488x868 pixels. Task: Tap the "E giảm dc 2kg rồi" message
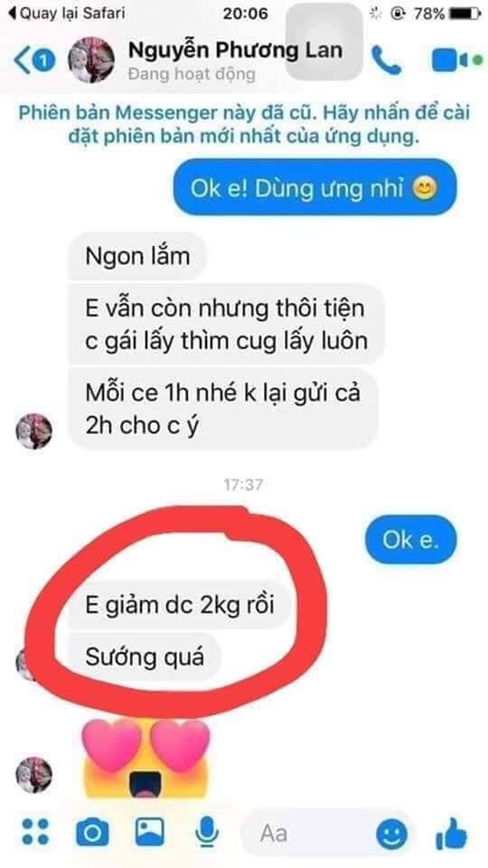tap(179, 605)
